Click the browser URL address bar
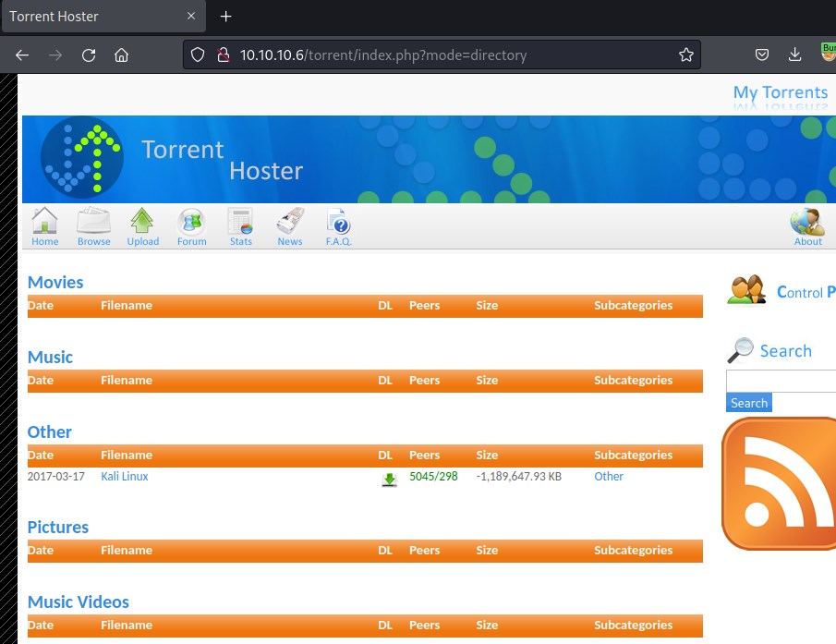Screen dimensions: 836x644 443,55
